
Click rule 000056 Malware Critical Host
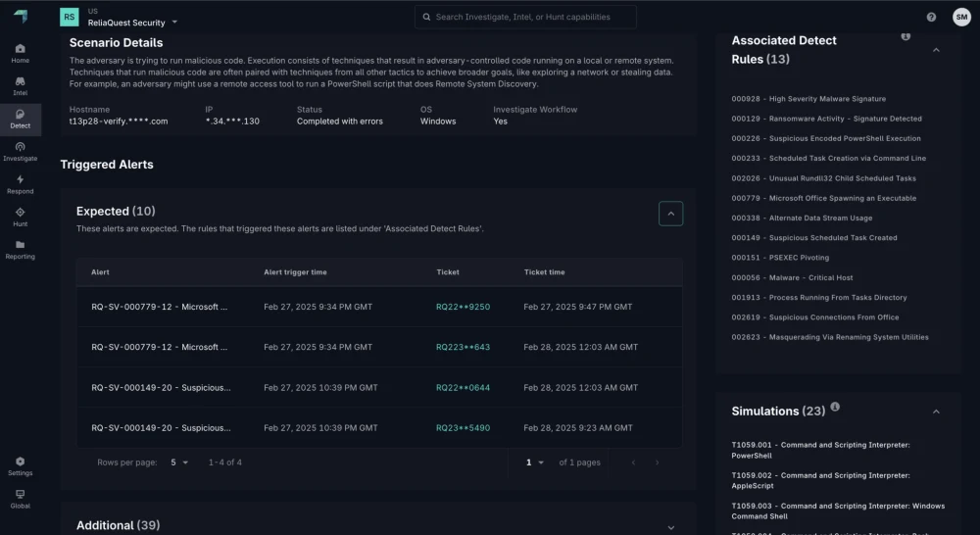pos(792,278)
